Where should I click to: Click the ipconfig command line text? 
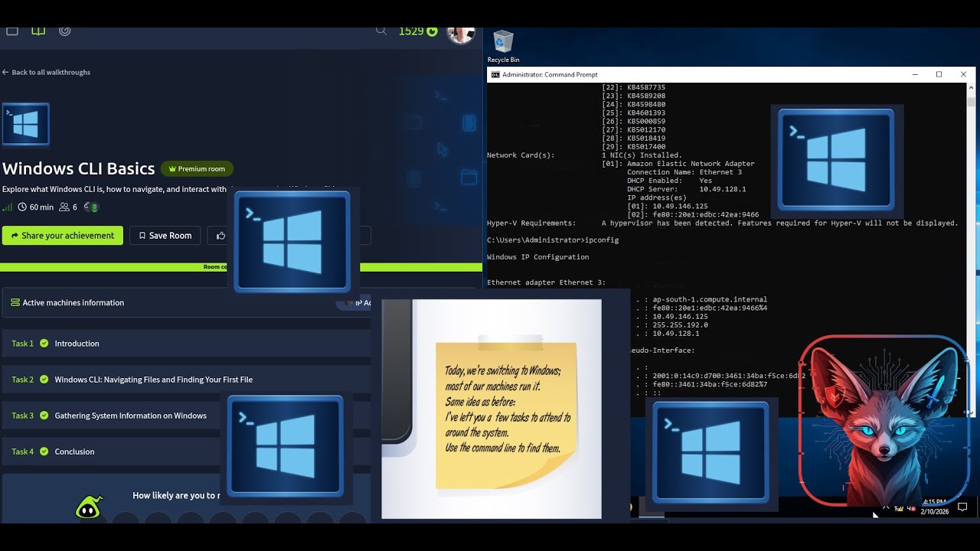point(553,240)
